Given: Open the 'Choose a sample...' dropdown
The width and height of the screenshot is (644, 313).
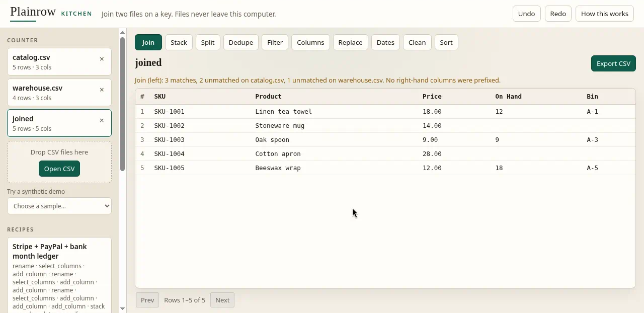Looking at the screenshot, I should pos(59,206).
